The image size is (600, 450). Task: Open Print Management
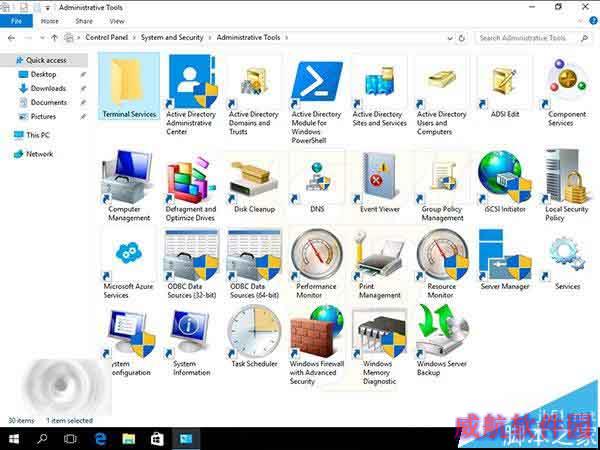point(379,264)
